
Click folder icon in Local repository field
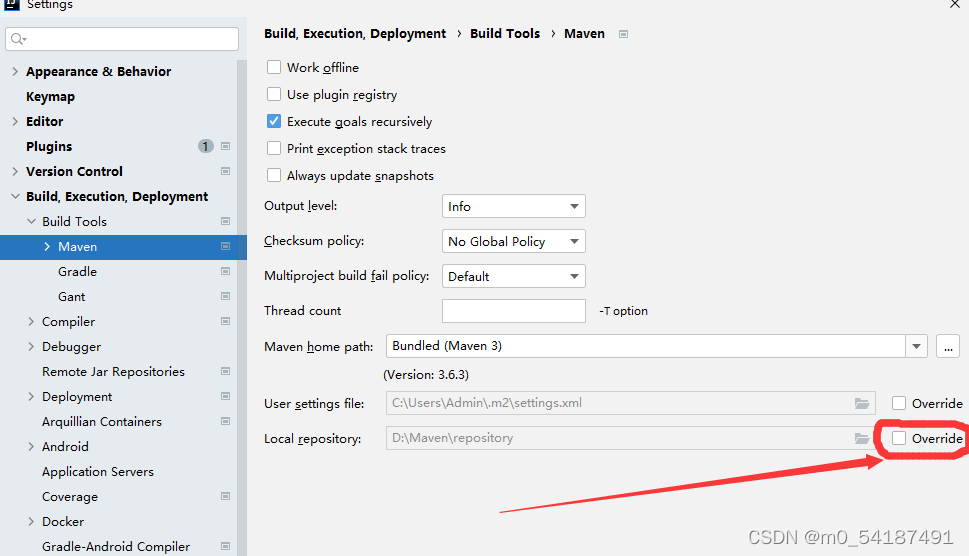click(862, 439)
